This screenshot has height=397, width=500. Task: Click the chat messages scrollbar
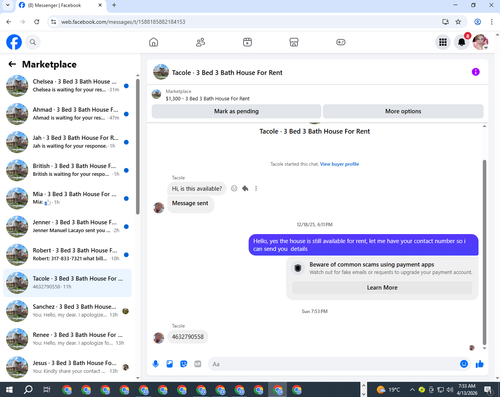pos(484,252)
